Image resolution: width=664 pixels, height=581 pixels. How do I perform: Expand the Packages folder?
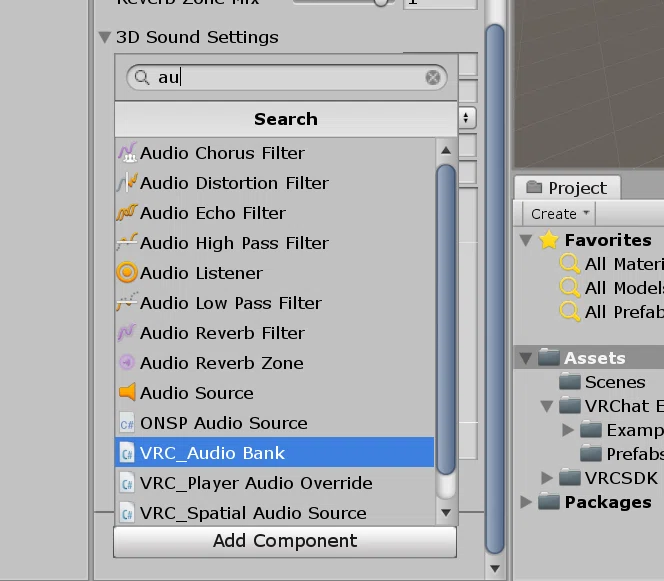(526, 502)
